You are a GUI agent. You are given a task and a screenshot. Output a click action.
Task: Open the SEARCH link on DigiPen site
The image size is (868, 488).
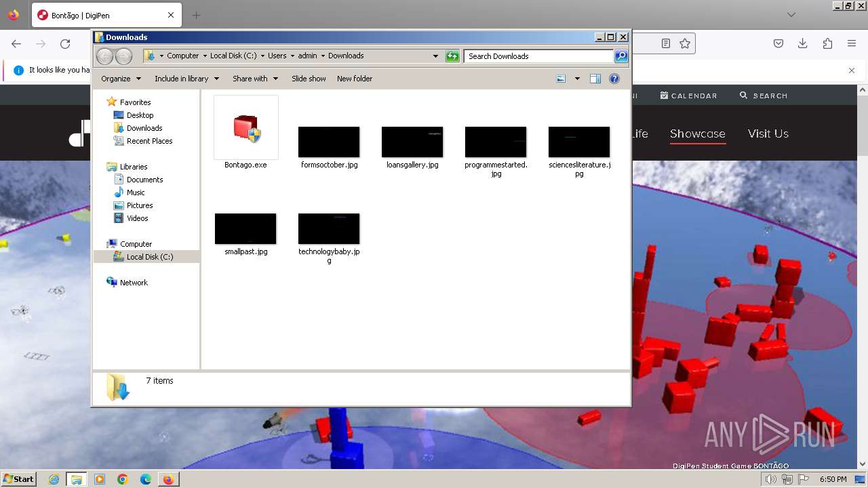(764, 96)
